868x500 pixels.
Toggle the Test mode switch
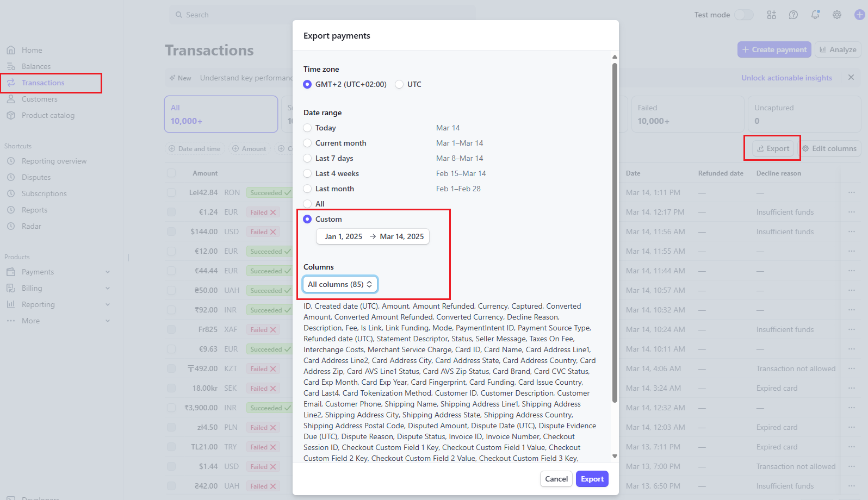point(743,15)
